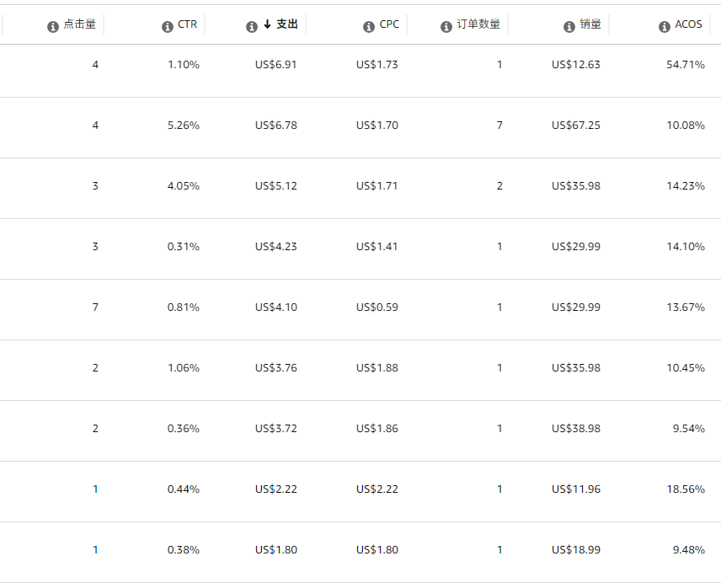
Task: Click the 5.26% CTR value
Action: [184, 126]
